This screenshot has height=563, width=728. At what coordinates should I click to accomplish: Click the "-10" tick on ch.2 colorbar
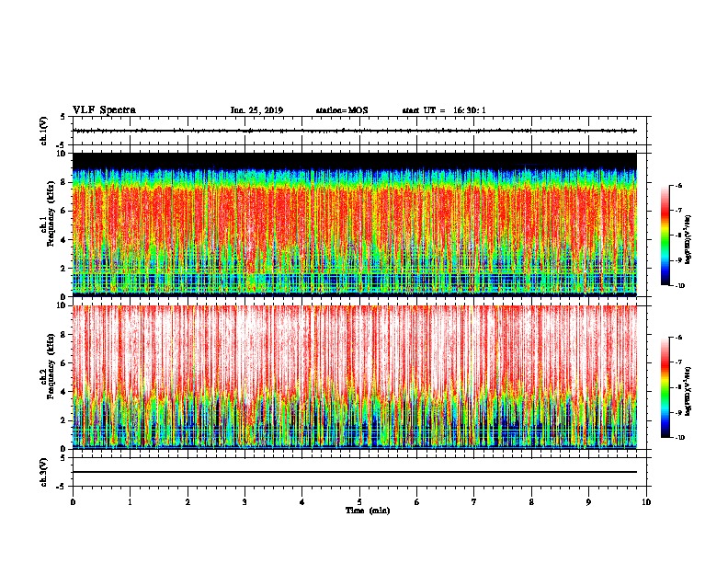[x=679, y=438]
